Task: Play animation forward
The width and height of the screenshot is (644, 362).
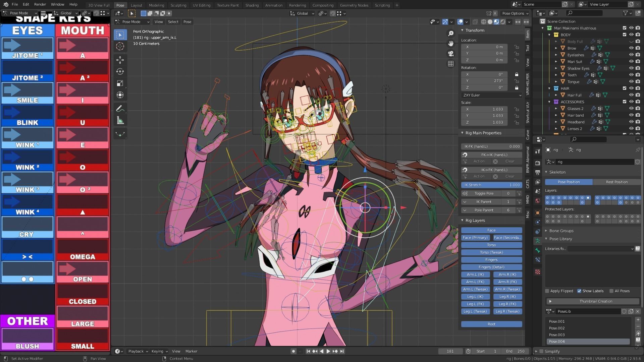Action: (328, 351)
